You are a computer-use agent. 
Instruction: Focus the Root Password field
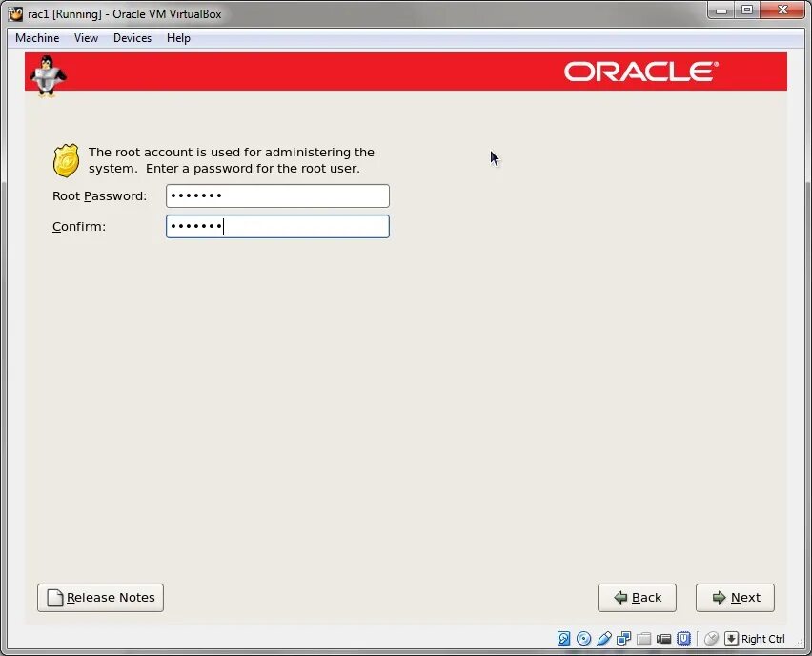coord(277,195)
